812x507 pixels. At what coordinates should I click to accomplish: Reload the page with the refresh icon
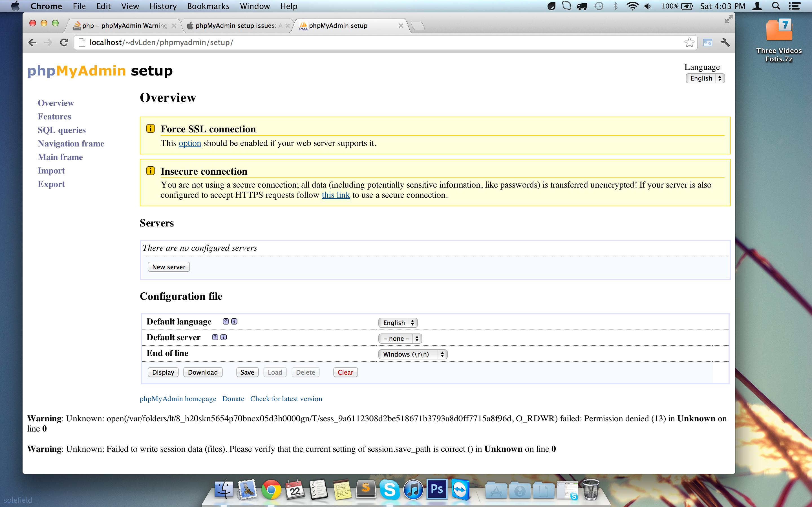pos(64,43)
